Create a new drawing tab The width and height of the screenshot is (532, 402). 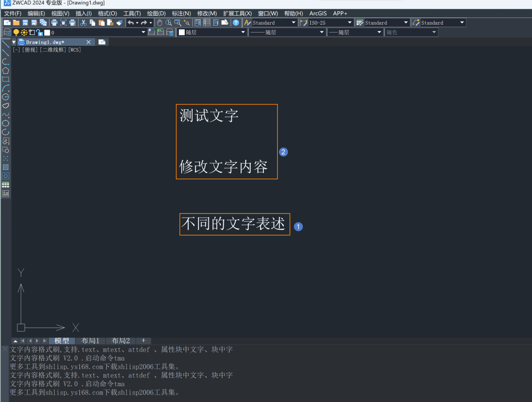[102, 42]
